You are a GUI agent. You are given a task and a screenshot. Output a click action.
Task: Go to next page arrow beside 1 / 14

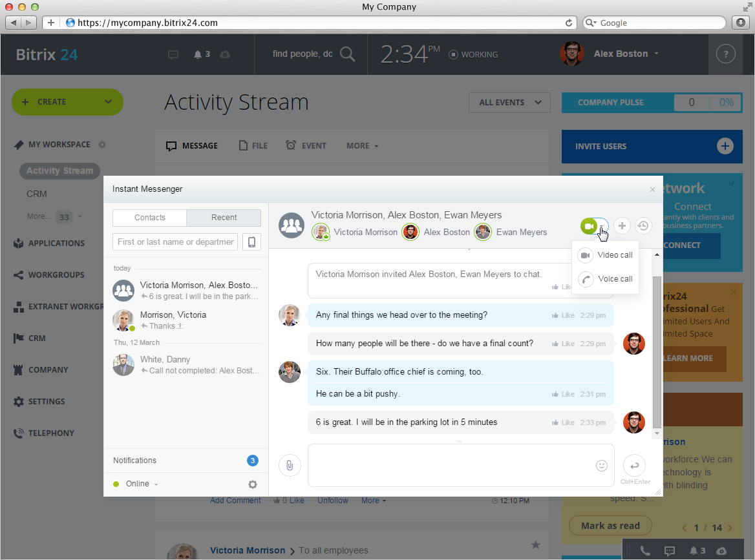pyautogui.click(x=730, y=528)
